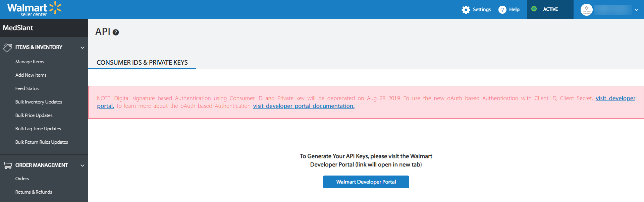Go to Feed Status page

[x=27, y=88]
